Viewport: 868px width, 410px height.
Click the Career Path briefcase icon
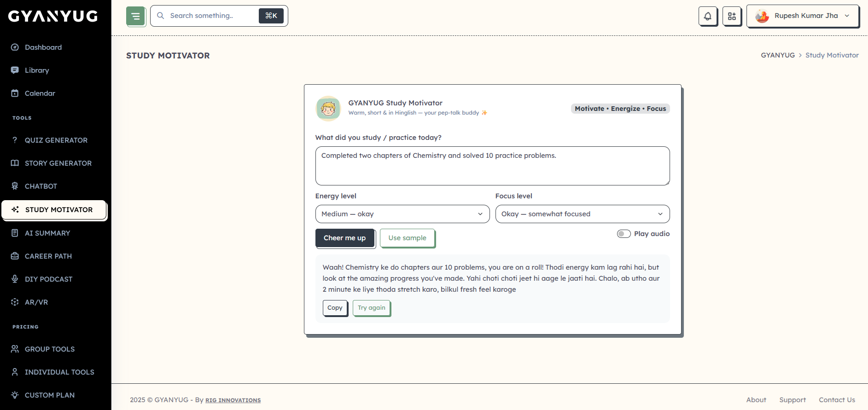[x=15, y=256]
